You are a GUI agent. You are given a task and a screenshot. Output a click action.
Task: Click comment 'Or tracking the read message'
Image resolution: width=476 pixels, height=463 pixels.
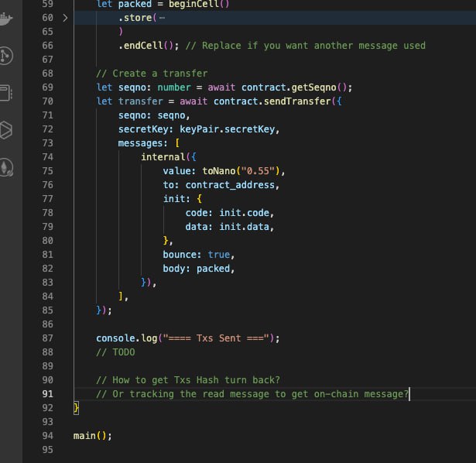point(190,394)
